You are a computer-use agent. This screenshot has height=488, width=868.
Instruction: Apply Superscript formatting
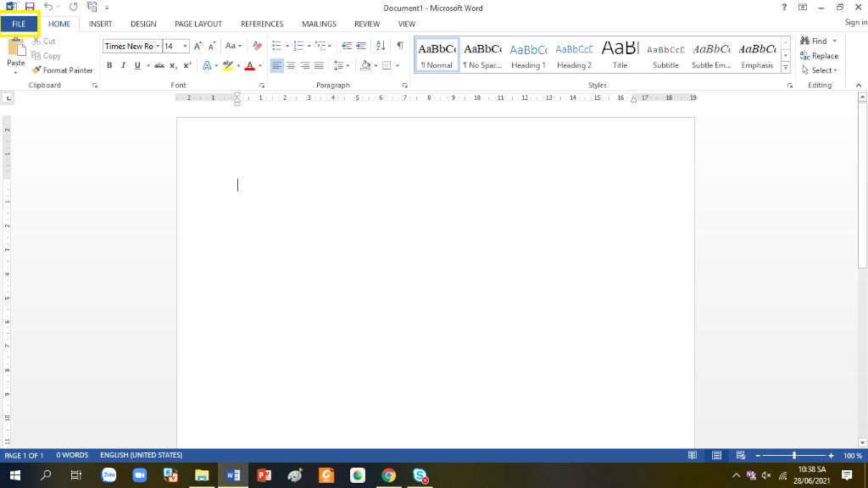(x=187, y=65)
